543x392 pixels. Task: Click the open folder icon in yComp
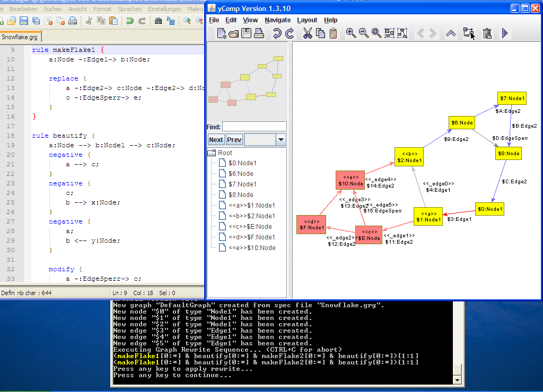pos(234,34)
